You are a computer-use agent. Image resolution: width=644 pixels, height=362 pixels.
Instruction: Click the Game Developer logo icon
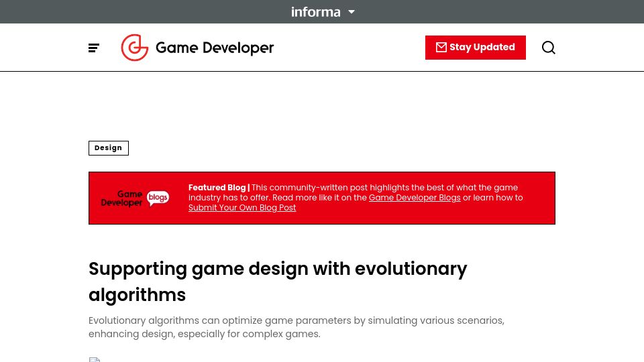[x=134, y=48]
